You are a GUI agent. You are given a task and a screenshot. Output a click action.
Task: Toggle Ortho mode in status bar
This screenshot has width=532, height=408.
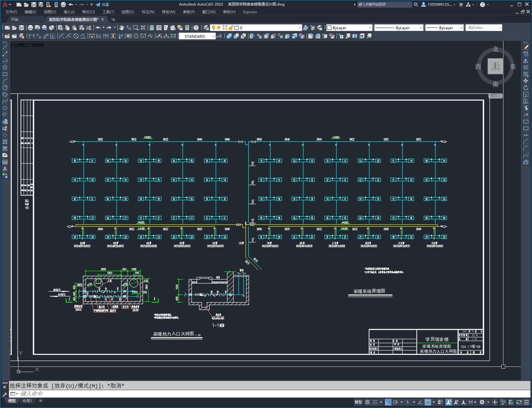(388, 402)
